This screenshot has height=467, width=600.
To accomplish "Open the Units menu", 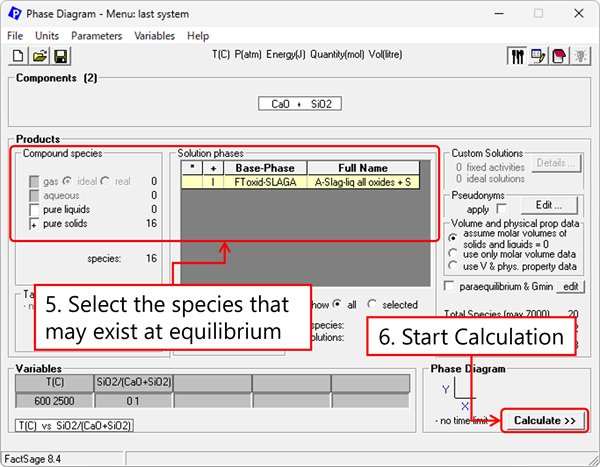I will pos(47,36).
